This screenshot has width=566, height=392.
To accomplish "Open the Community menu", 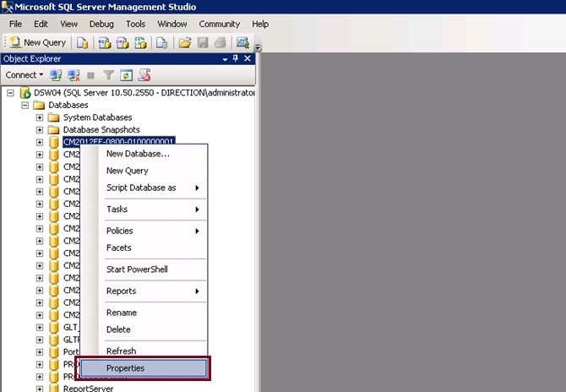I will tap(219, 24).
